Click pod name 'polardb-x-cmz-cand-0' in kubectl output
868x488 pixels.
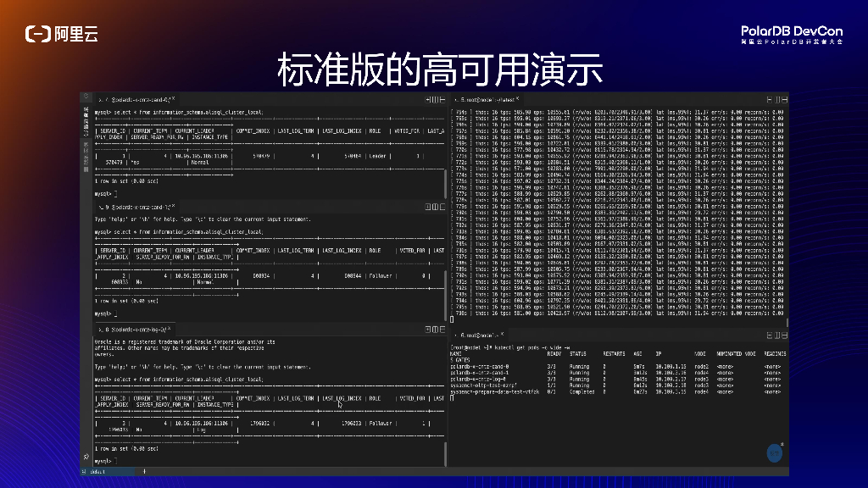480,366
